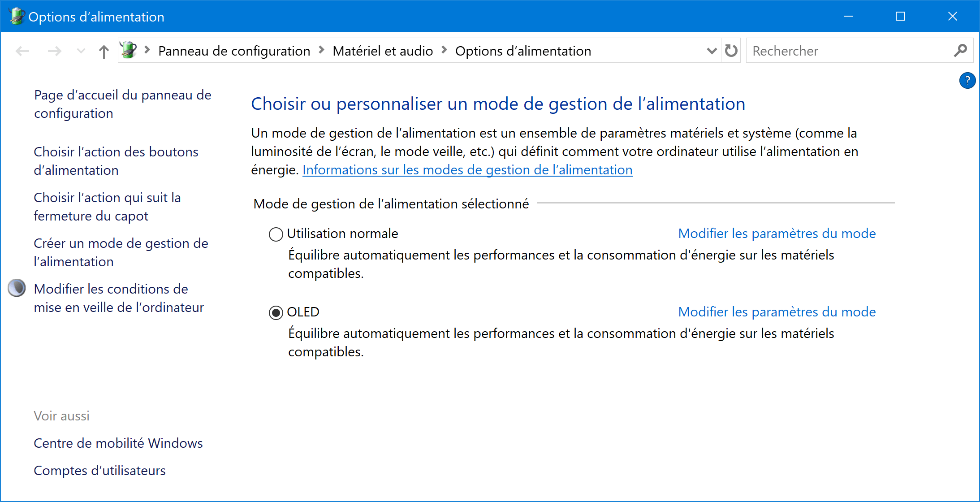Open the recent locations dropdown arrow
This screenshot has height=502, width=980.
(x=81, y=51)
